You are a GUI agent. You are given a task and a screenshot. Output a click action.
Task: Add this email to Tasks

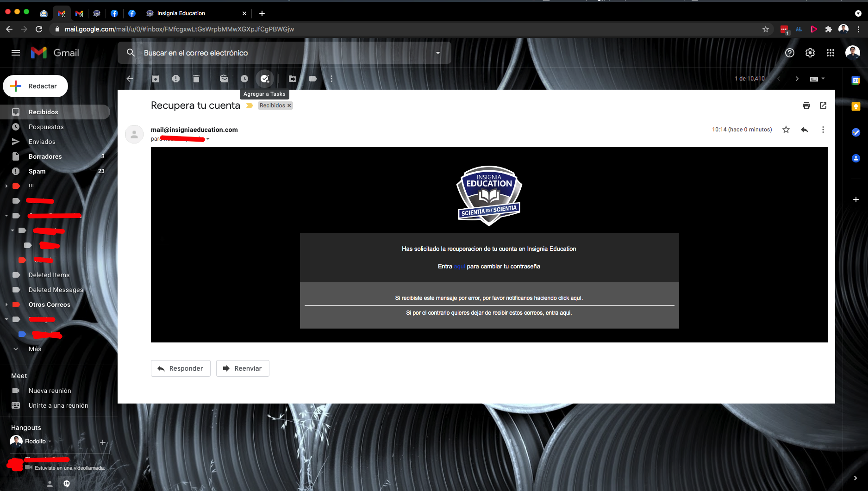coord(265,79)
